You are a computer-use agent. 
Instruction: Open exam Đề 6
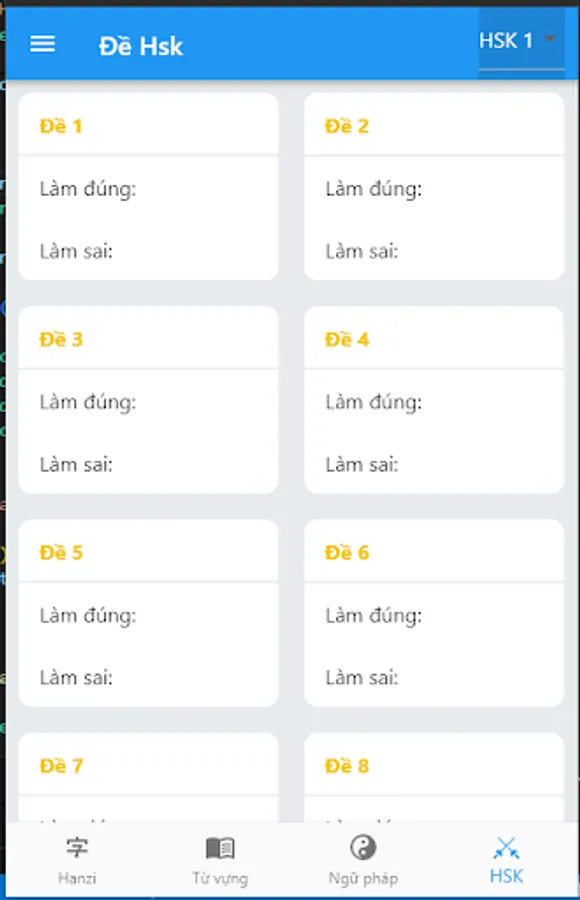433,614
